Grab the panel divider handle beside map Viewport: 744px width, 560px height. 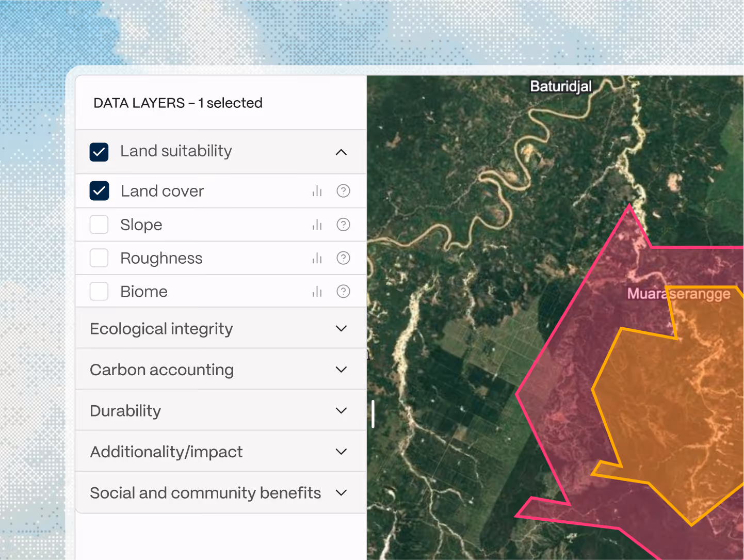tap(373, 413)
